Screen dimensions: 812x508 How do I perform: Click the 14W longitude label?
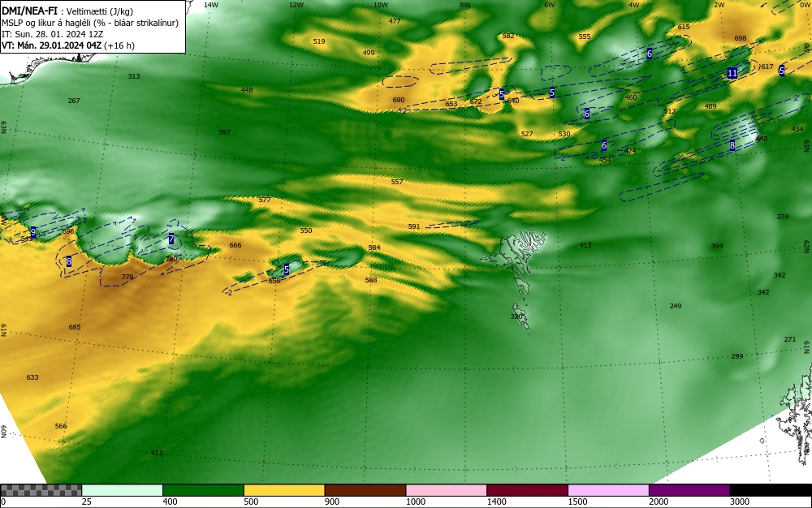[211, 5]
